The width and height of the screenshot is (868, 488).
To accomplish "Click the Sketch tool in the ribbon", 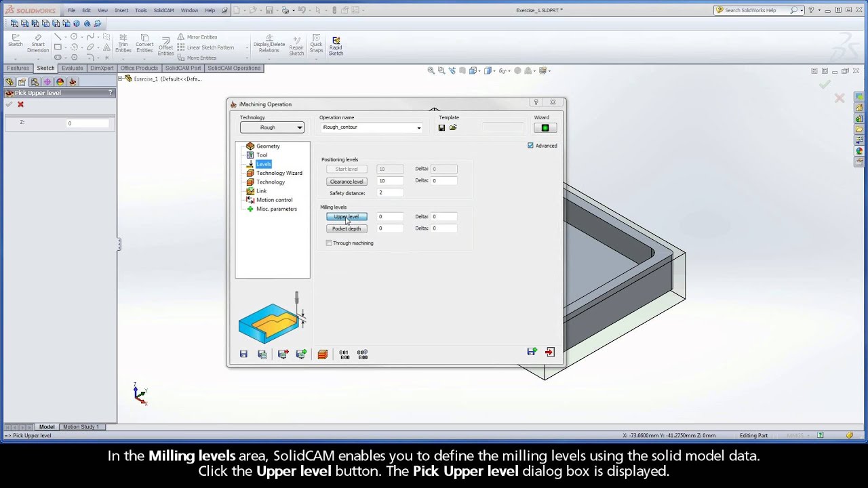I will 15,40.
